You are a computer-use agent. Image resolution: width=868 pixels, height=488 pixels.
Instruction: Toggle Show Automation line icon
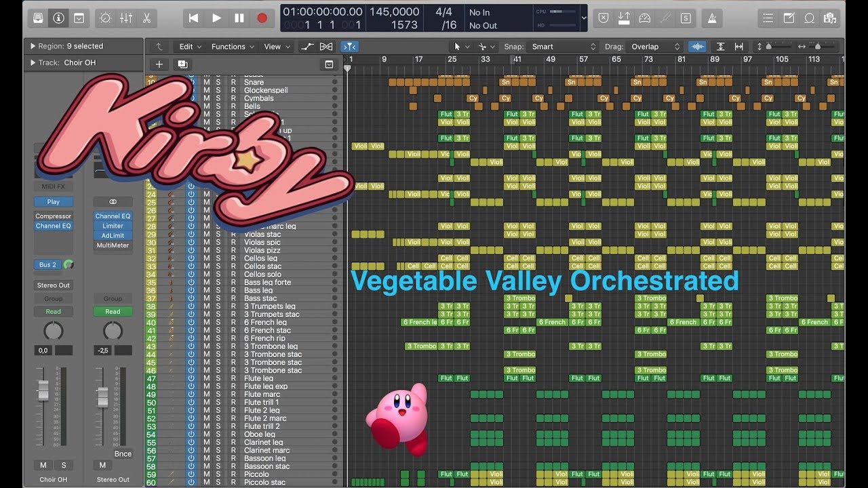point(307,47)
